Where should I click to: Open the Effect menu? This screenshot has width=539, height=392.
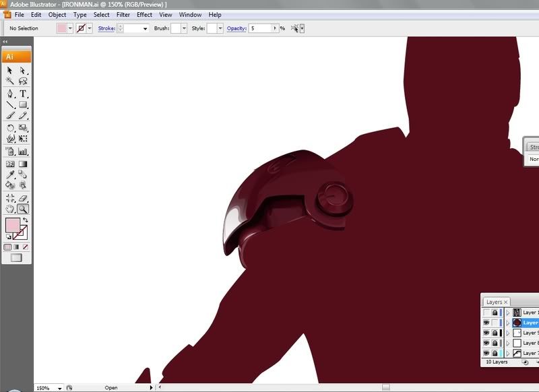click(144, 15)
